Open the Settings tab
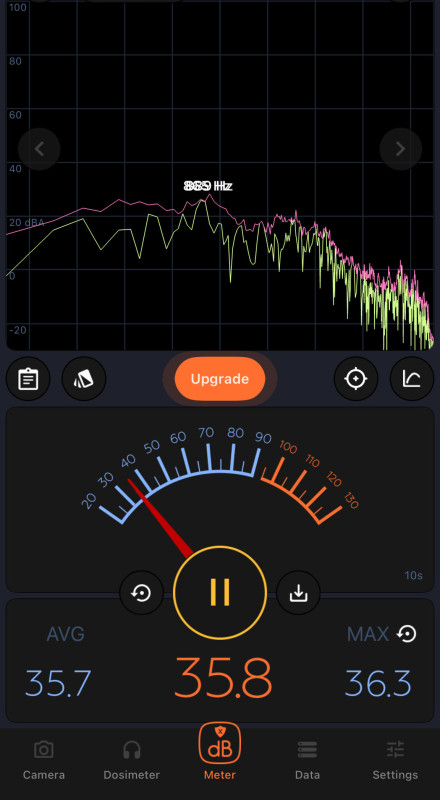The height and width of the screenshot is (800, 440). [x=395, y=761]
